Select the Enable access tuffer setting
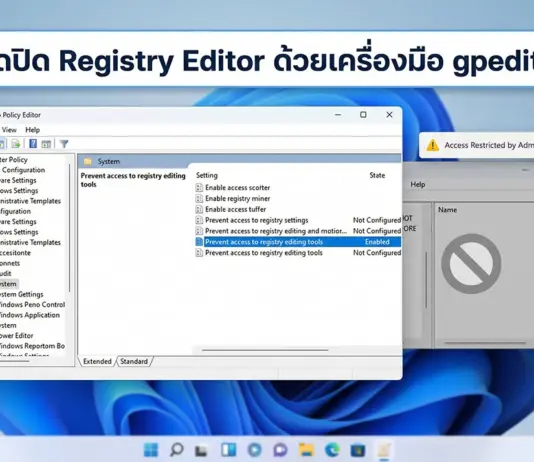This screenshot has height=462, width=534. [x=236, y=209]
